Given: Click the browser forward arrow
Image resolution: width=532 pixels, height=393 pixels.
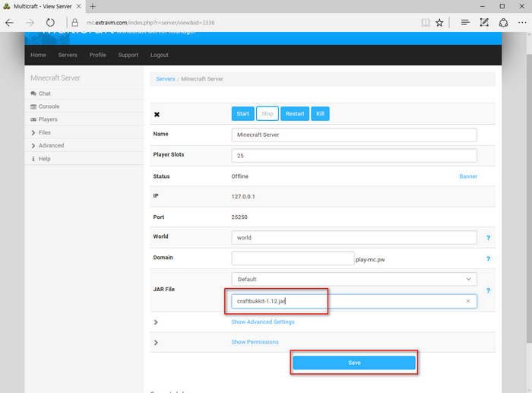Looking at the screenshot, I should (x=30, y=23).
